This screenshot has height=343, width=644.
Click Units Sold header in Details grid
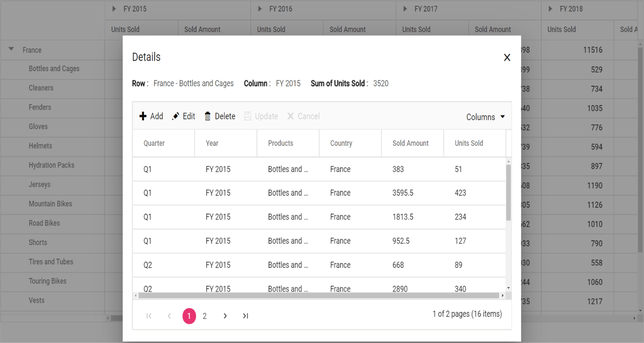tap(474, 143)
